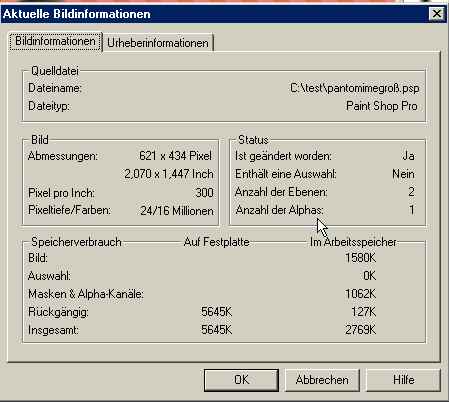Click the Insgesamt working memory value 2769K
The image size is (449, 402).
pos(360,330)
